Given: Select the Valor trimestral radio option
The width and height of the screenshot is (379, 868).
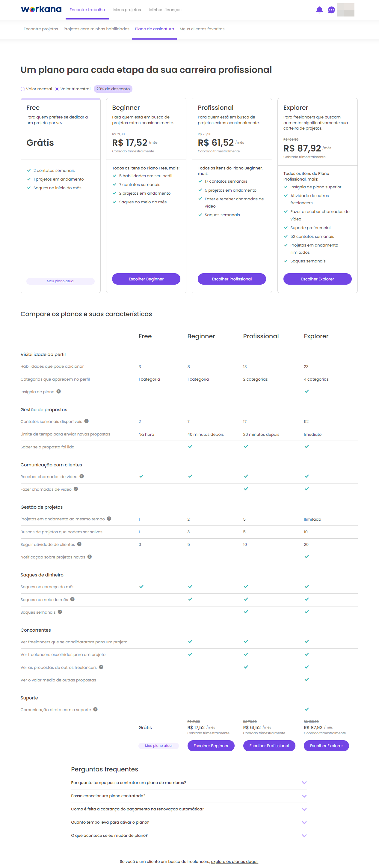Looking at the screenshot, I should click(x=57, y=89).
